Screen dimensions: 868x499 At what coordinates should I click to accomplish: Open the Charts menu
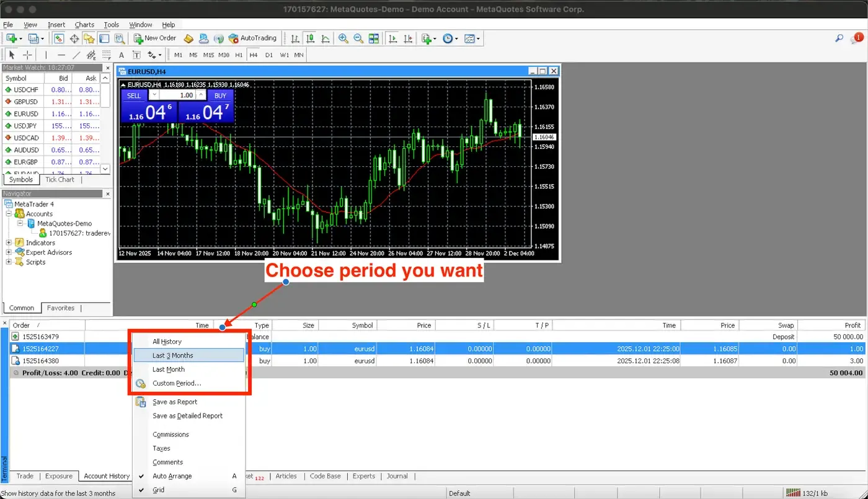coord(84,25)
